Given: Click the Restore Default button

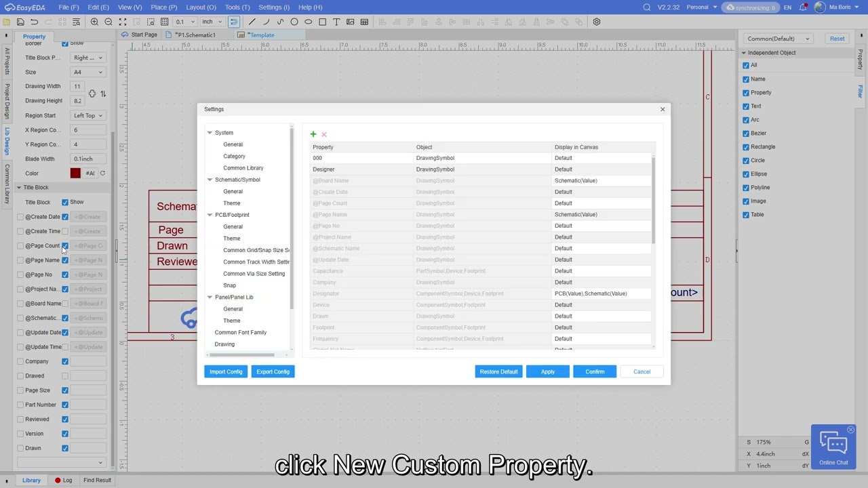Looking at the screenshot, I should pos(498,371).
